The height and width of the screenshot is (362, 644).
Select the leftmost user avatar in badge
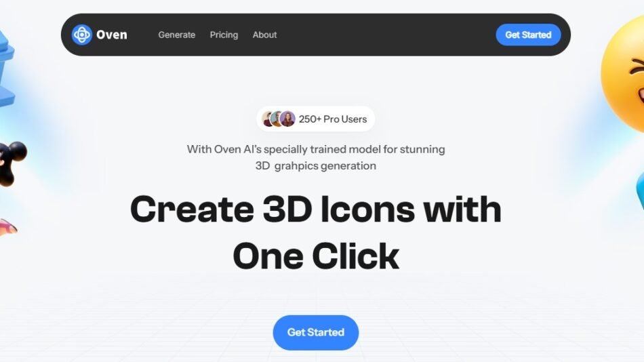click(x=267, y=119)
